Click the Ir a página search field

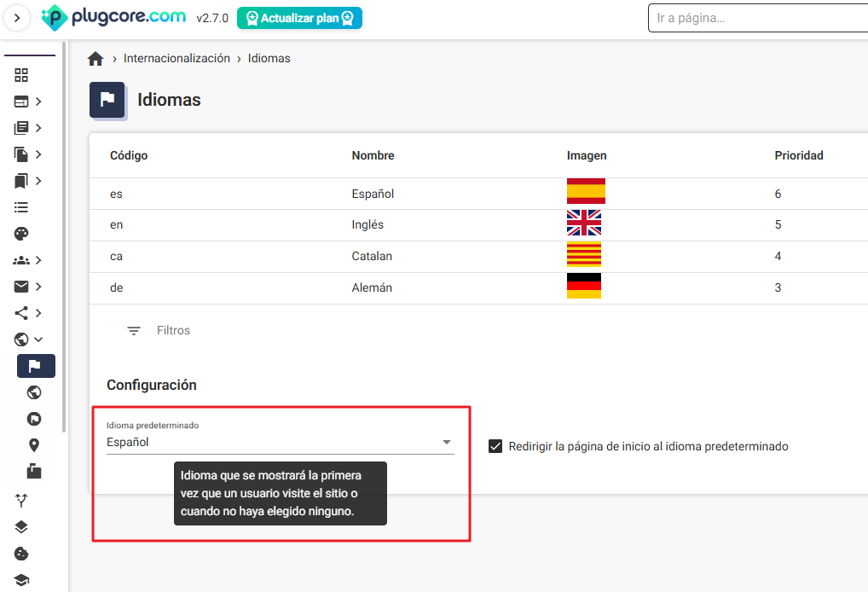[x=757, y=18]
